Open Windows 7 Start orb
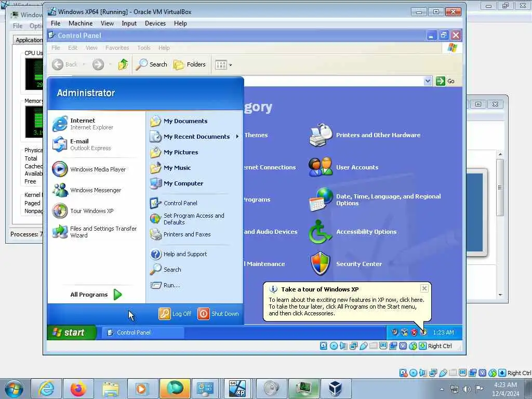This screenshot has width=532, height=399. (x=14, y=389)
